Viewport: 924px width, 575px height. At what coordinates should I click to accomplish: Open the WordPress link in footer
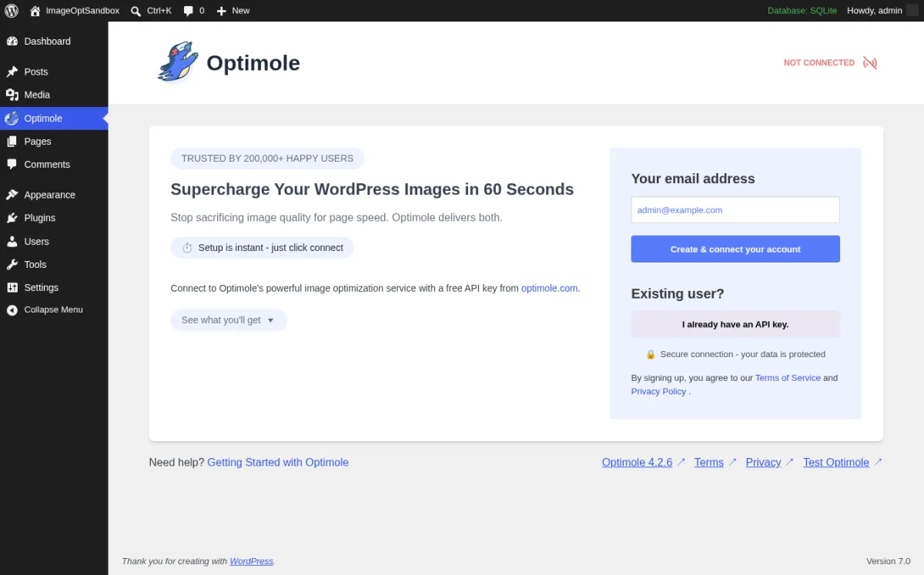click(251, 561)
